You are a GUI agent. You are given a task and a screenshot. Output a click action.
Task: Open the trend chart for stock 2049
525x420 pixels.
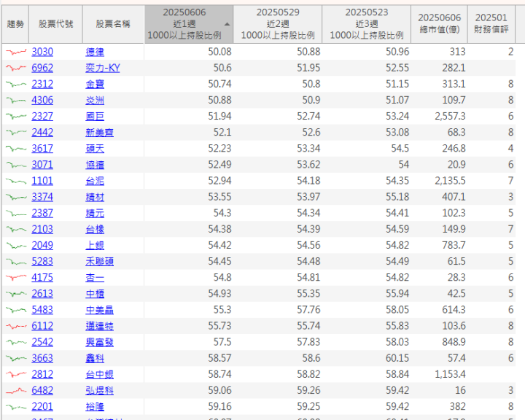(16, 245)
